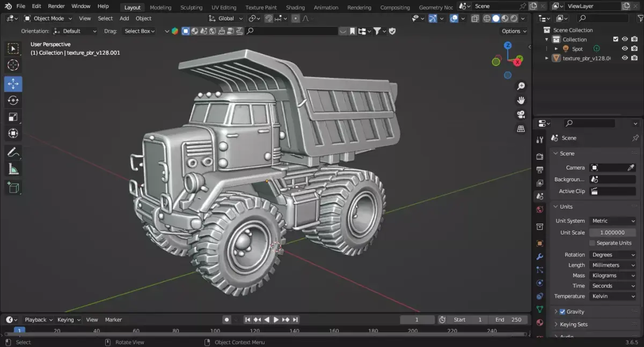Viewport: 644px width, 347px height.
Task: Open the Length Millimeters dropdown
Action: [x=612, y=265]
